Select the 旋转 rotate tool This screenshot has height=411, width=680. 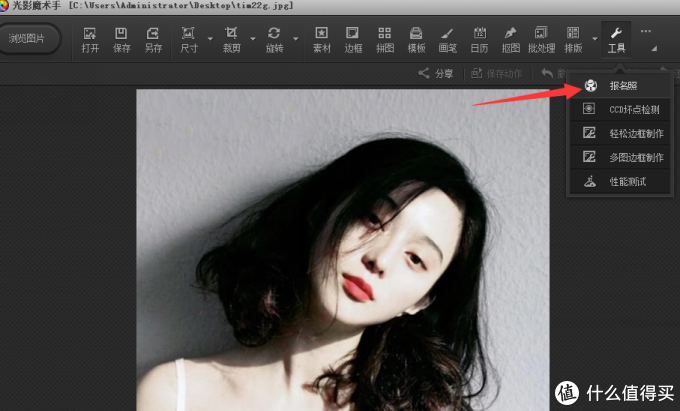pos(274,40)
